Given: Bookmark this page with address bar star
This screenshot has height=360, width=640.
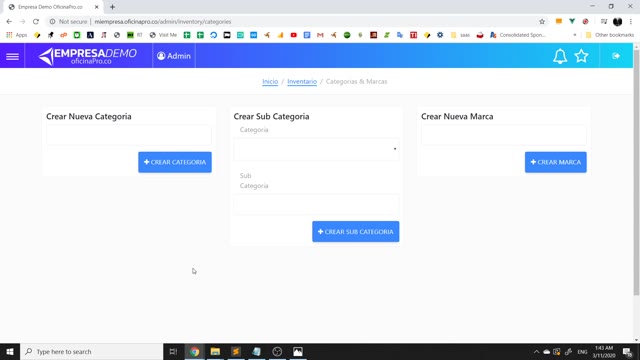Looking at the screenshot, I should pyautogui.click(x=542, y=22).
